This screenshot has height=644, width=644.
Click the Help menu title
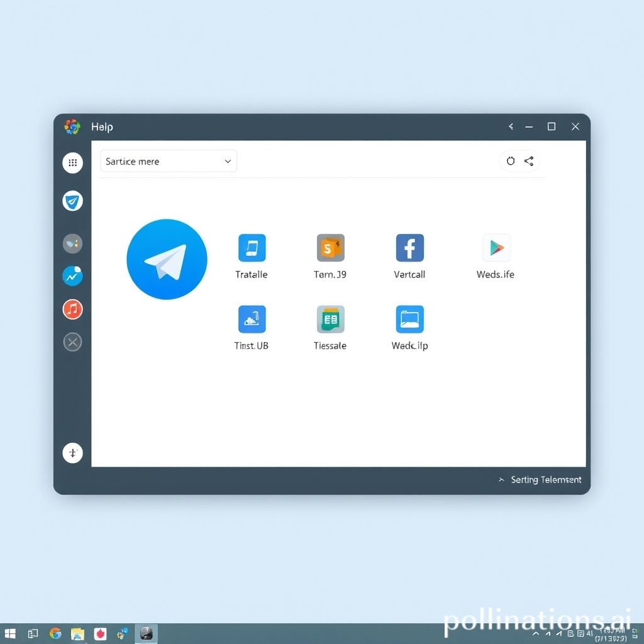pos(103,127)
